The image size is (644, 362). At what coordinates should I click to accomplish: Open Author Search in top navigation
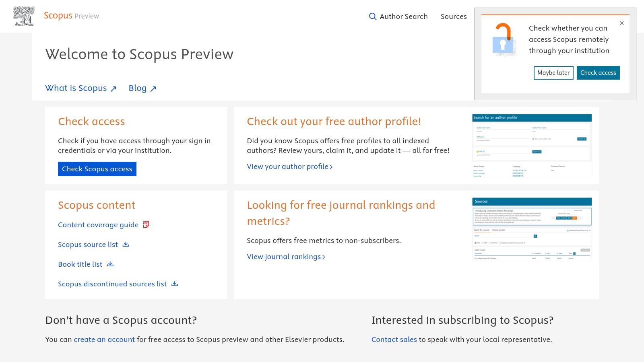398,16
